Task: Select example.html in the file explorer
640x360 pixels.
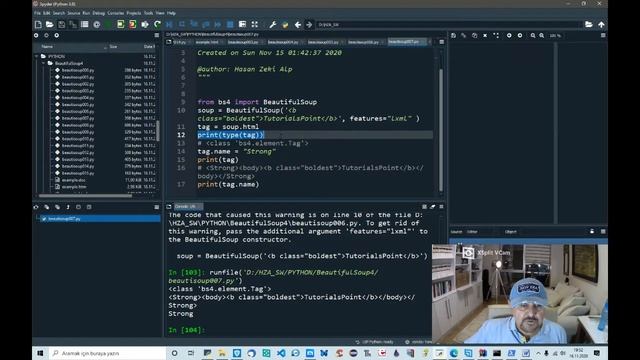Action: (x=74, y=187)
